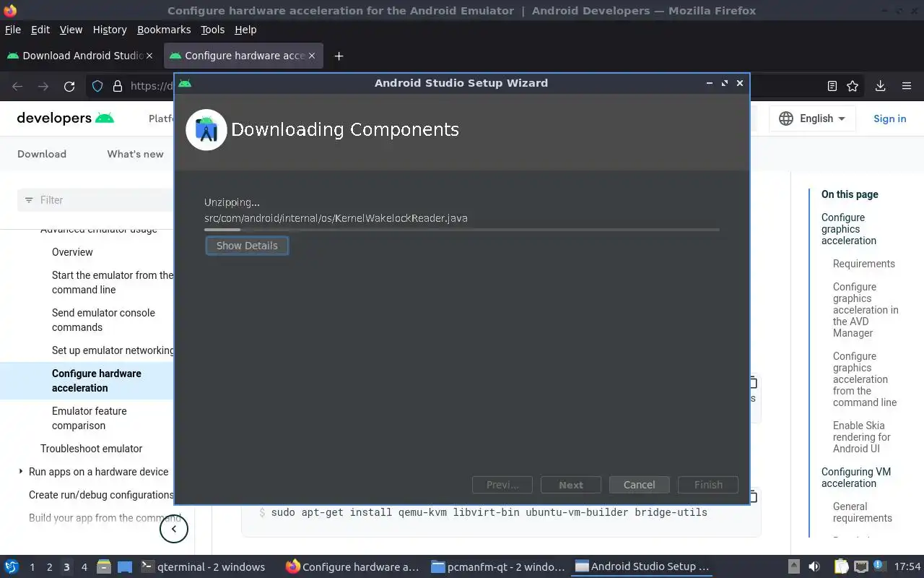Toggle Firefox reader view
Viewport: 924px width, 578px height.
pyautogui.click(x=832, y=86)
